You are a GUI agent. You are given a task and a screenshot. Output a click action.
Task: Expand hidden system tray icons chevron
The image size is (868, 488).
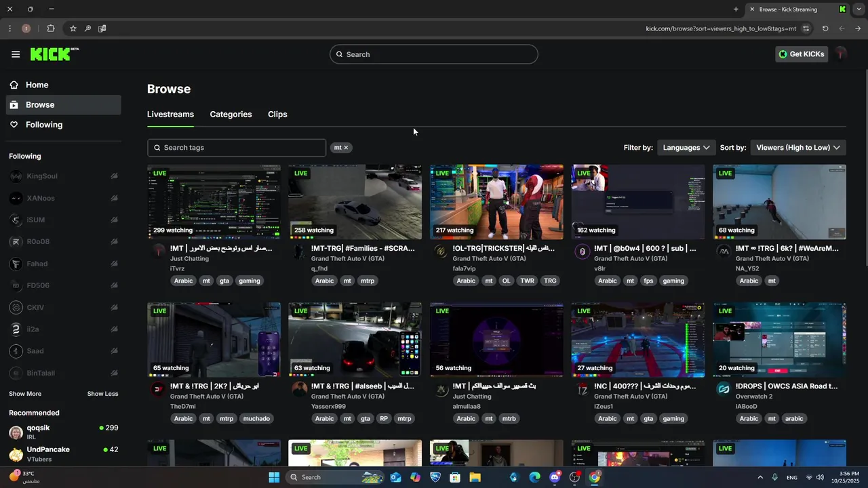[759, 477]
